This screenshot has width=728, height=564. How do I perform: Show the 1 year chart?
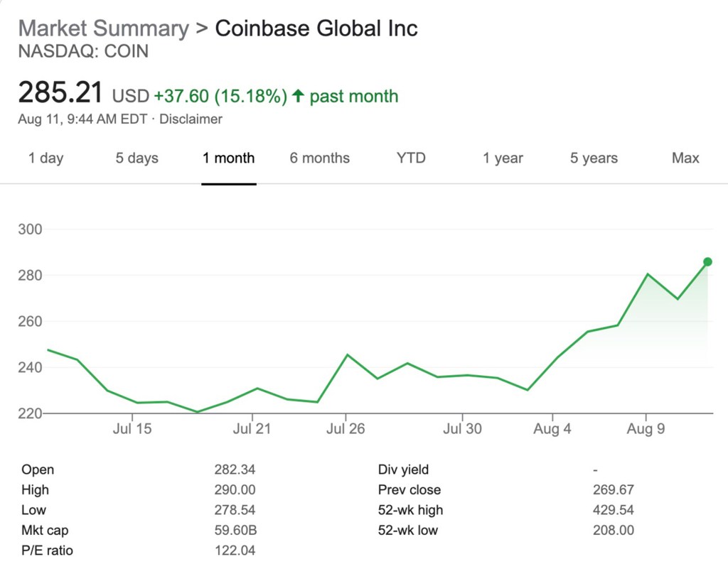tap(503, 158)
